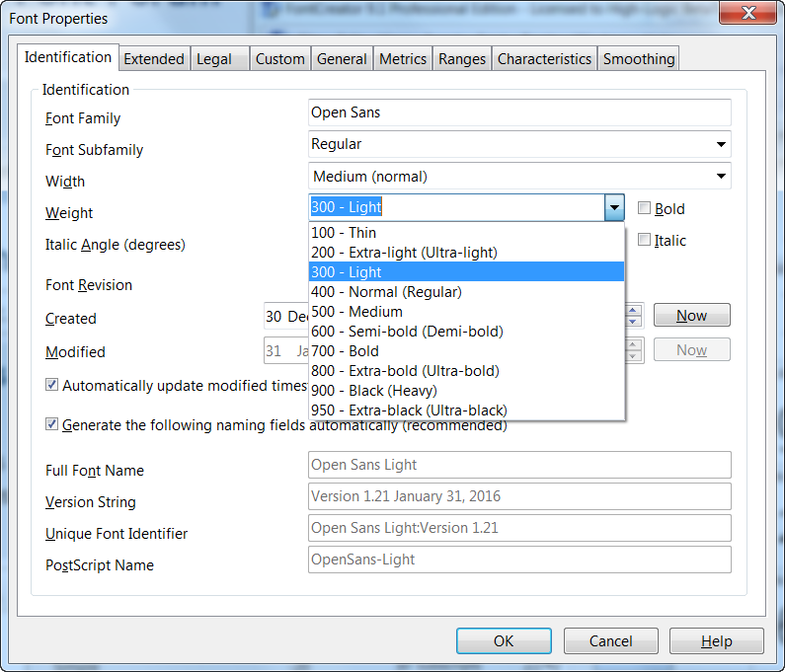Screen dimensions: 785x672
Task: Select the General tab
Action: [x=342, y=59]
